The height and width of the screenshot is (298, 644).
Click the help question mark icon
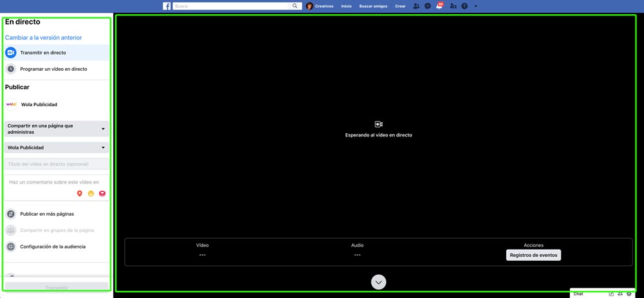(464, 6)
